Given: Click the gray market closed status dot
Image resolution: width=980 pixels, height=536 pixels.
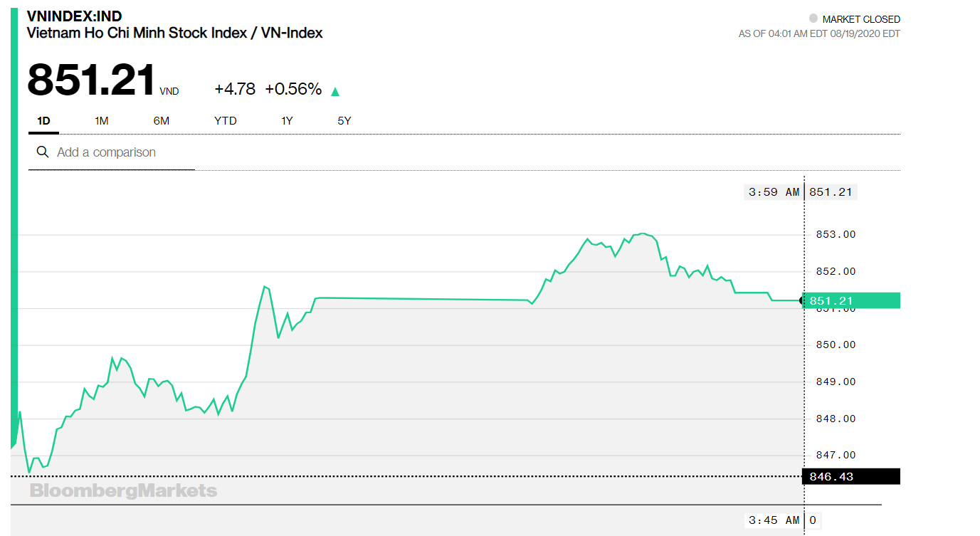Looking at the screenshot, I should coord(813,19).
